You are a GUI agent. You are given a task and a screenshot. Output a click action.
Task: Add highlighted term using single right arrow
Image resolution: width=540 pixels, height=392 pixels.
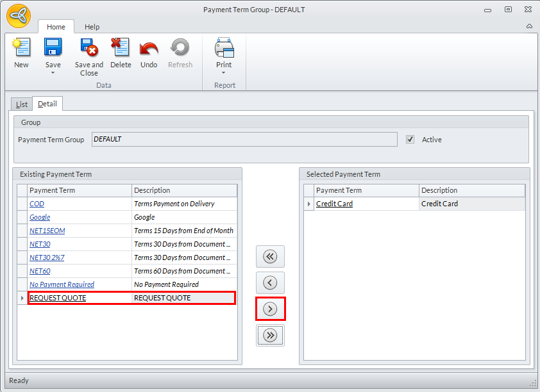point(270,309)
